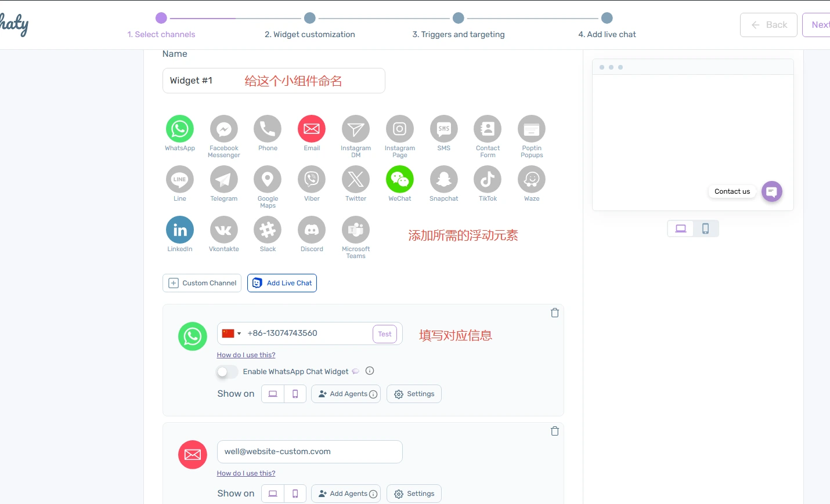This screenshot has height=504, width=830.
Task: Add the Telegram channel
Action: pyautogui.click(x=223, y=180)
